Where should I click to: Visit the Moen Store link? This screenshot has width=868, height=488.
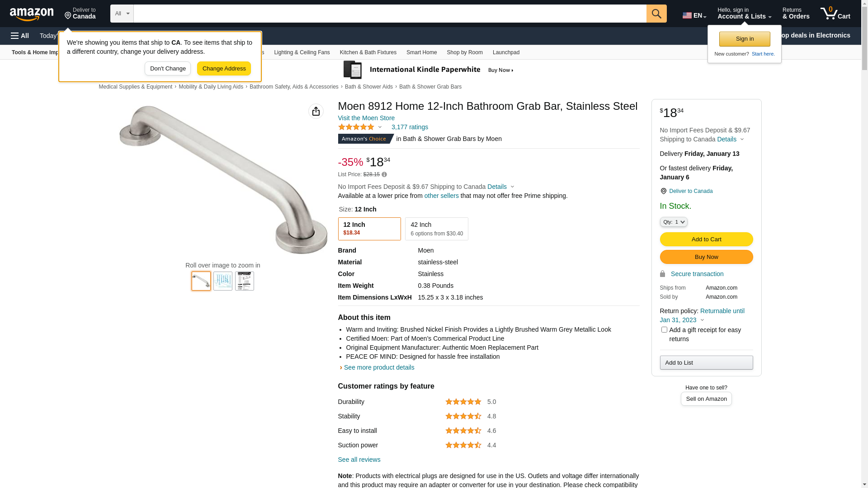366,118
